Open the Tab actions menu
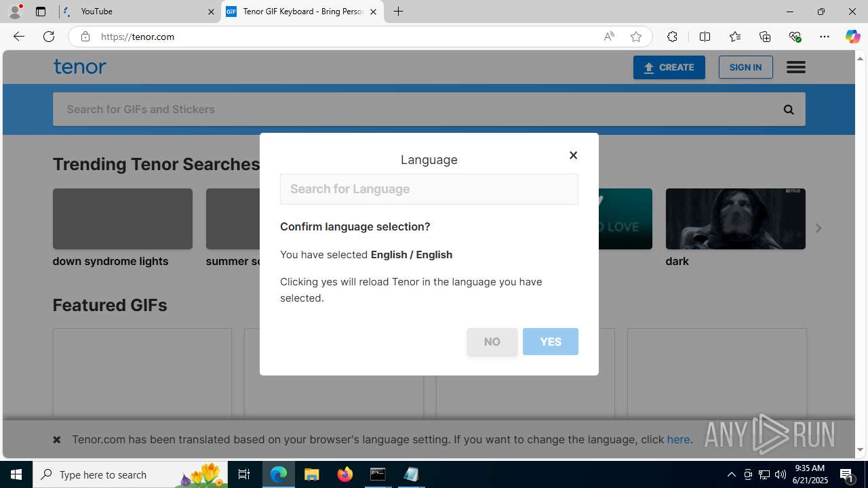 click(41, 12)
